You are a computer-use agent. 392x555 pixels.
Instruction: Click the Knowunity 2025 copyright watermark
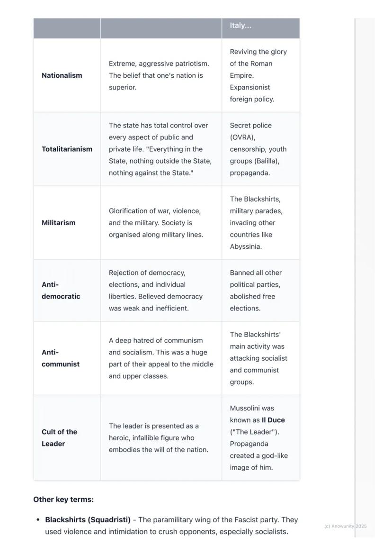pyautogui.click(x=345, y=526)
